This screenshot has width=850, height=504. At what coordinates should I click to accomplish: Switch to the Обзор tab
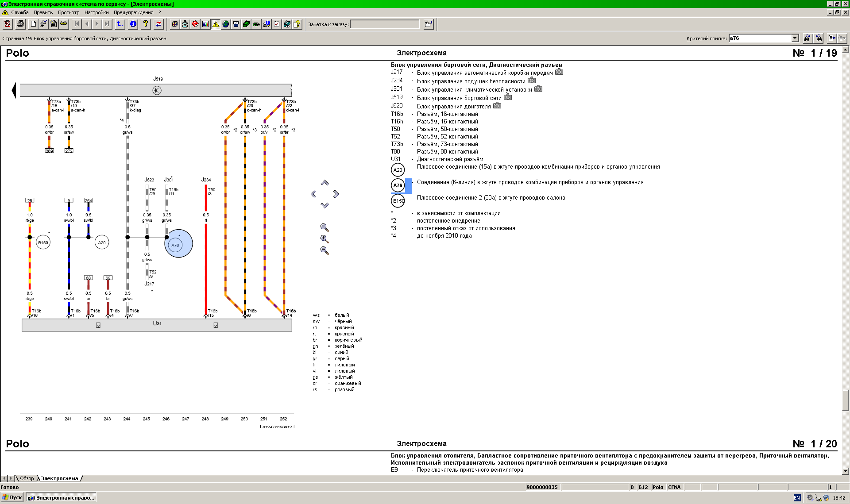(x=27, y=478)
